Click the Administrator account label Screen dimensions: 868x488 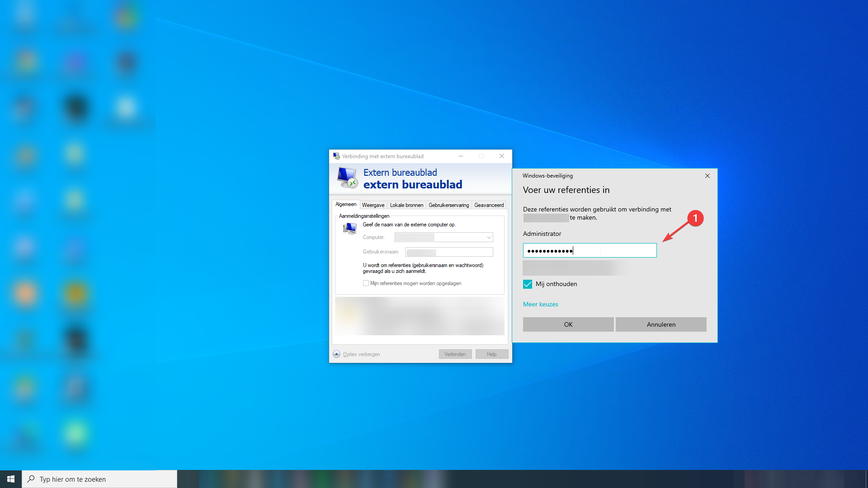click(542, 234)
